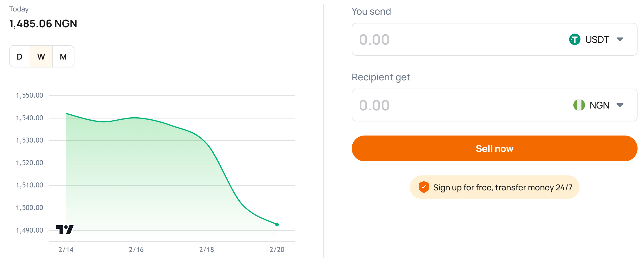The height and width of the screenshot is (264, 644).
Task: Click the orange shield checkmark icon
Action: click(424, 187)
